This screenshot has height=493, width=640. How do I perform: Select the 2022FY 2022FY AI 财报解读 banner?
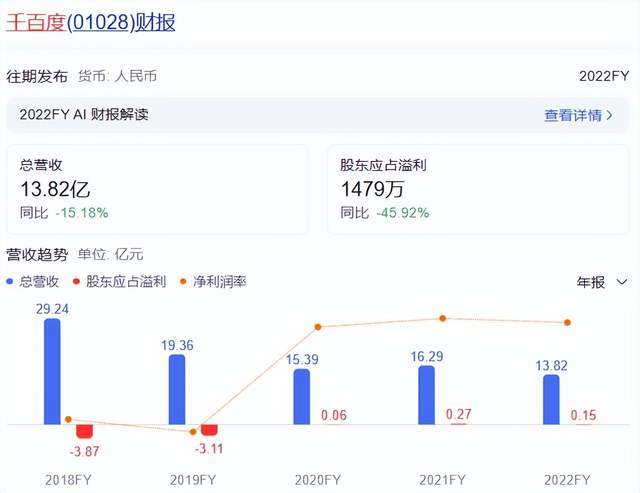317,115
